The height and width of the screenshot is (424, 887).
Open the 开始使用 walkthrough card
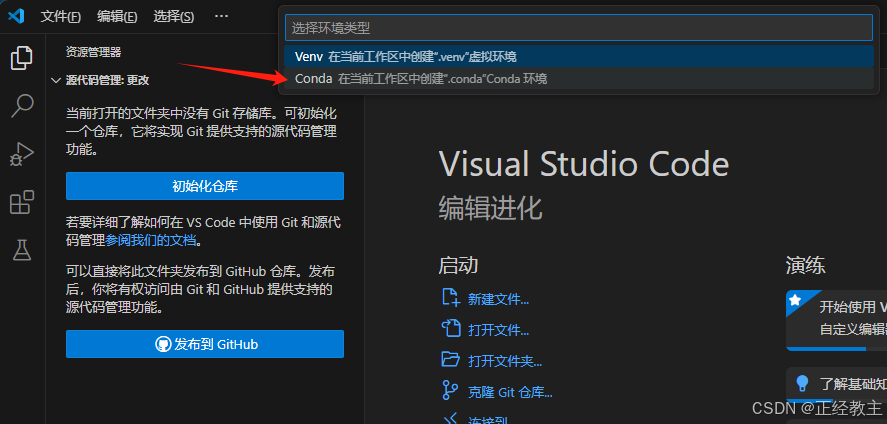[x=837, y=321]
